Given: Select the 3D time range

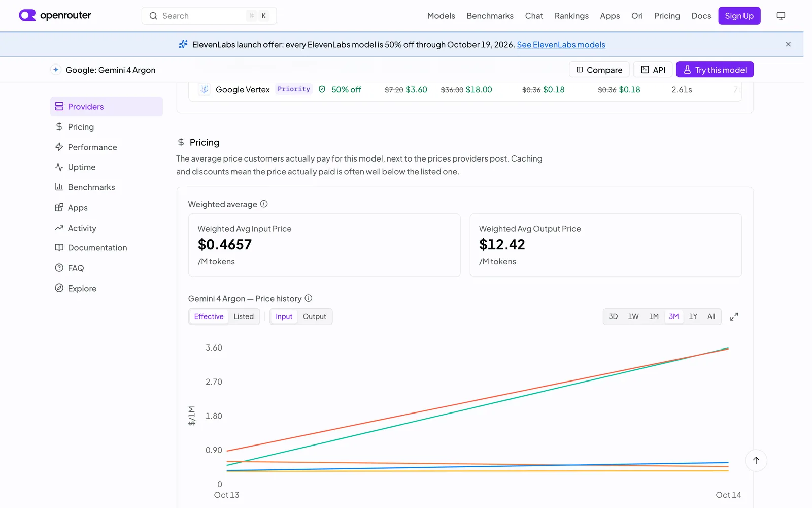Looking at the screenshot, I should click(613, 316).
